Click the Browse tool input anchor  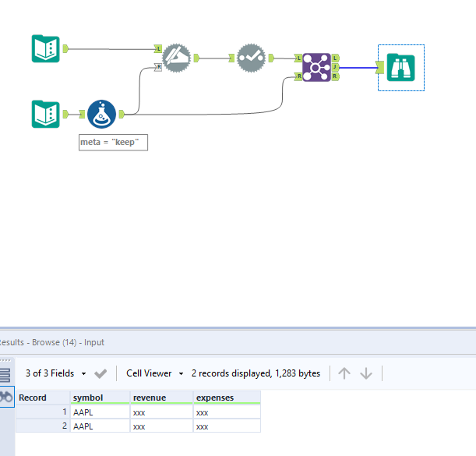[380, 68]
